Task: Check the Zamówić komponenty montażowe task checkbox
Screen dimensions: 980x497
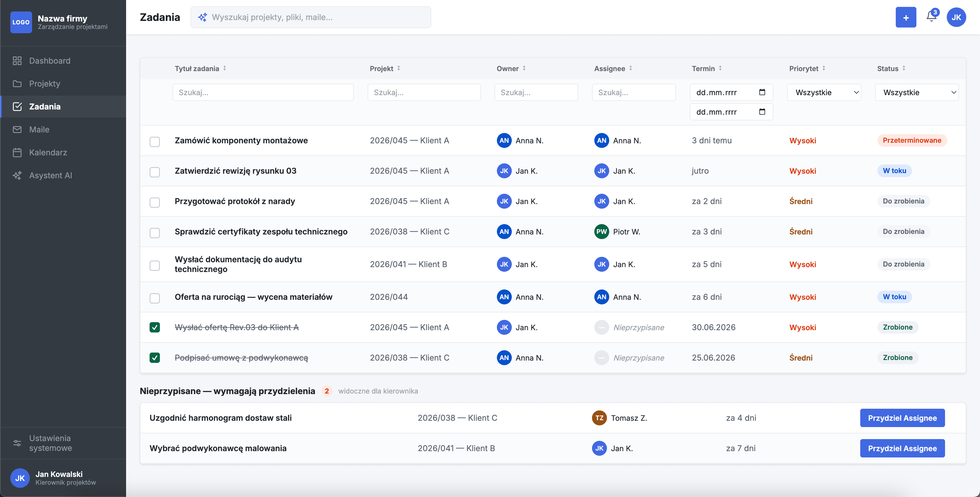Action: (x=154, y=142)
